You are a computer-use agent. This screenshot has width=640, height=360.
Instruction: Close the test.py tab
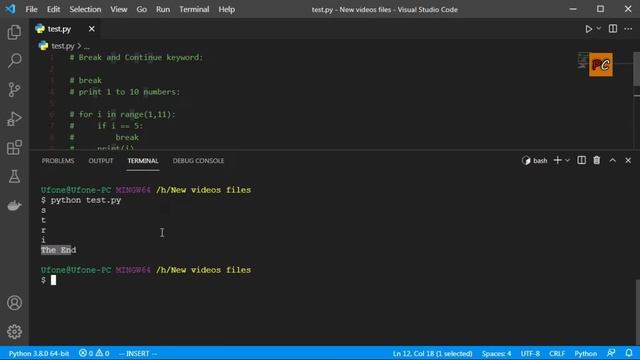91,29
